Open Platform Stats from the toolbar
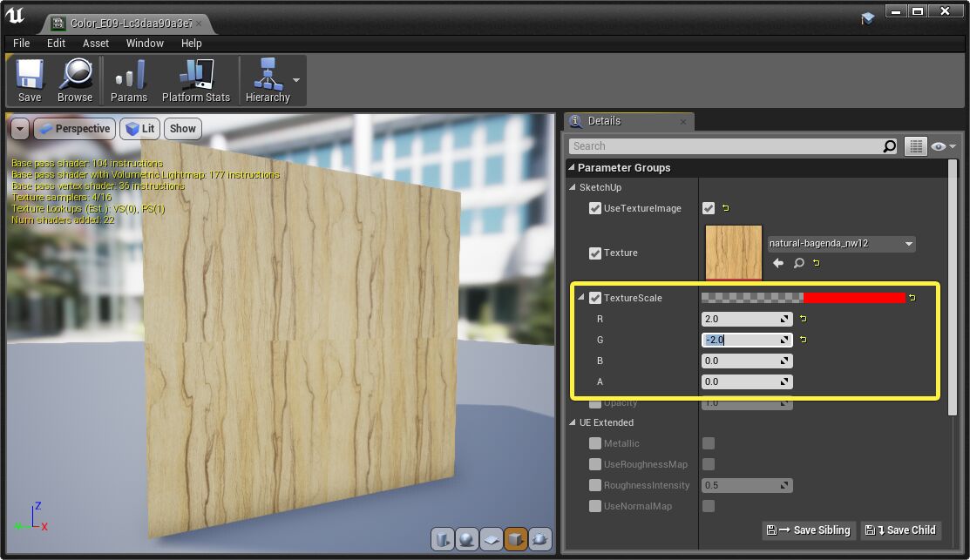970x560 pixels. tap(195, 79)
